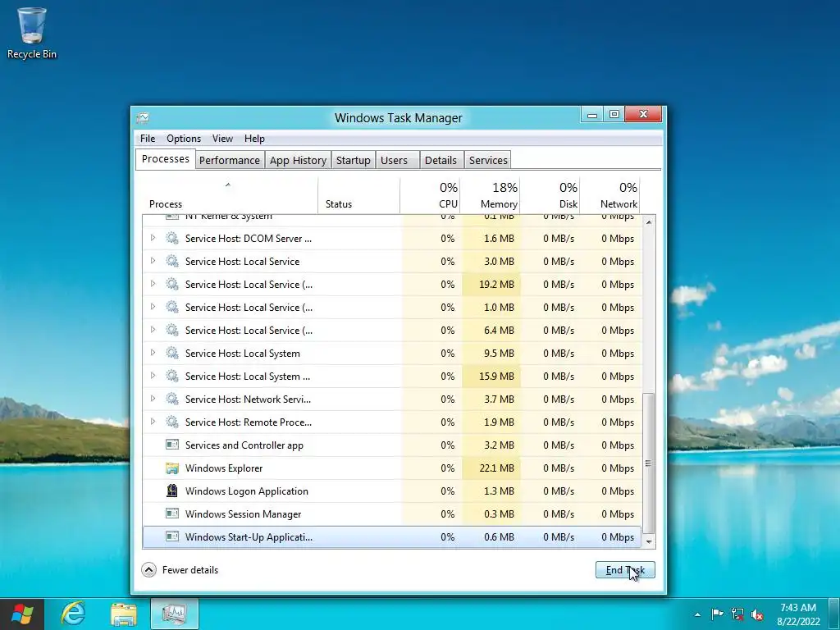Sort by the Network column header
The height and width of the screenshot is (630, 840).
610,195
